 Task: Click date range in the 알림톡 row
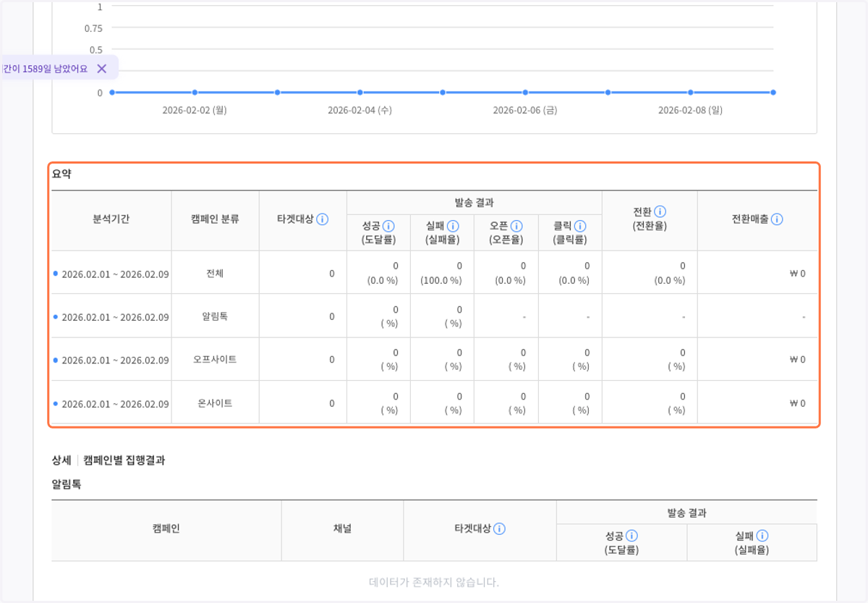pyautogui.click(x=115, y=317)
